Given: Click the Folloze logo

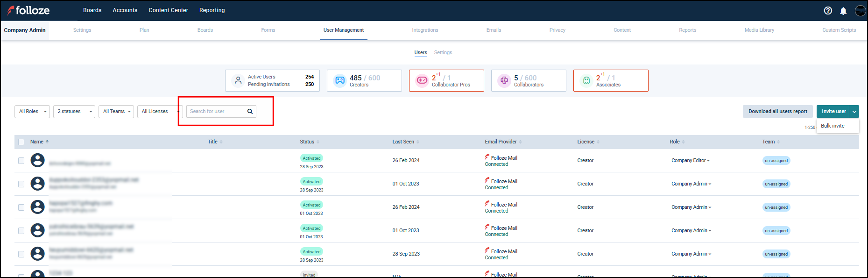Looking at the screenshot, I should click(x=28, y=10).
